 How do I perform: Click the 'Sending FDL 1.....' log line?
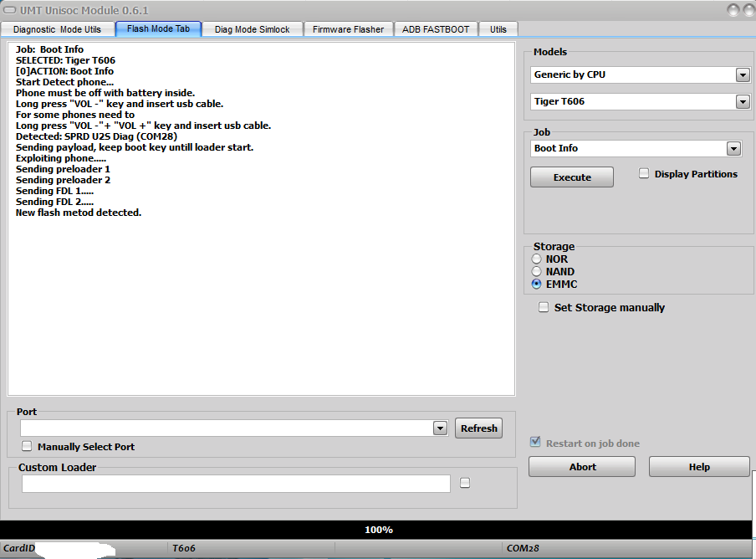(54, 191)
